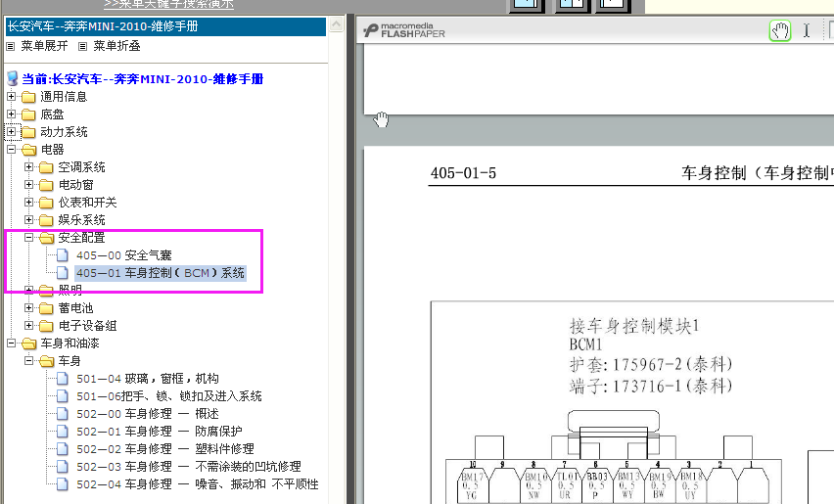This screenshot has width=834, height=504.
Task: Click the document icon of 501—04 玻璃
Action: (63, 379)
